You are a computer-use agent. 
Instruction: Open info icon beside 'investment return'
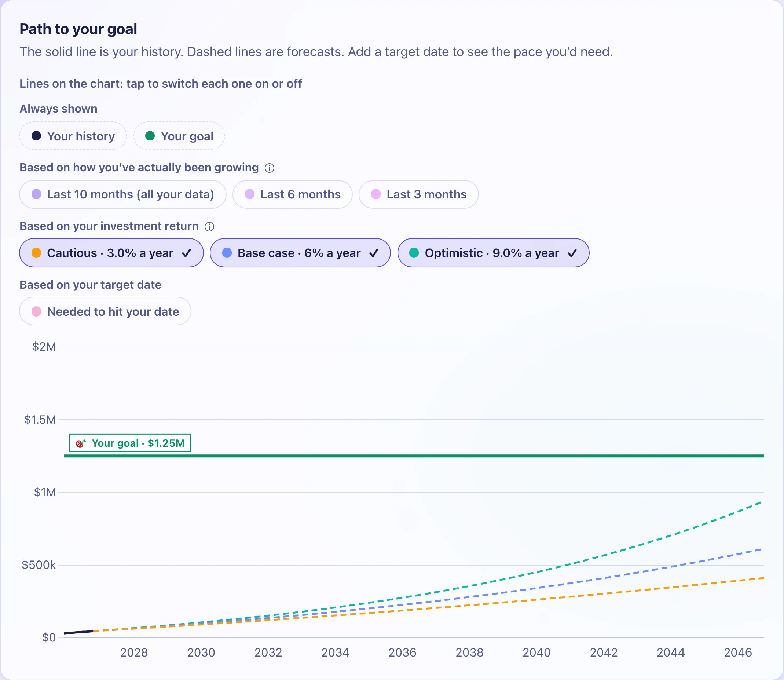pos(209,227)
